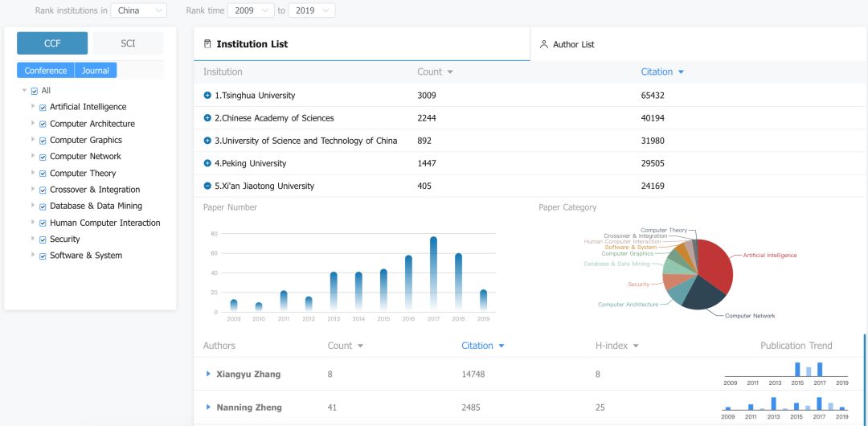The image size is (868, 426).
Task: Expand University of Science and Technology plus icon
Action: (x=207, y=141)
